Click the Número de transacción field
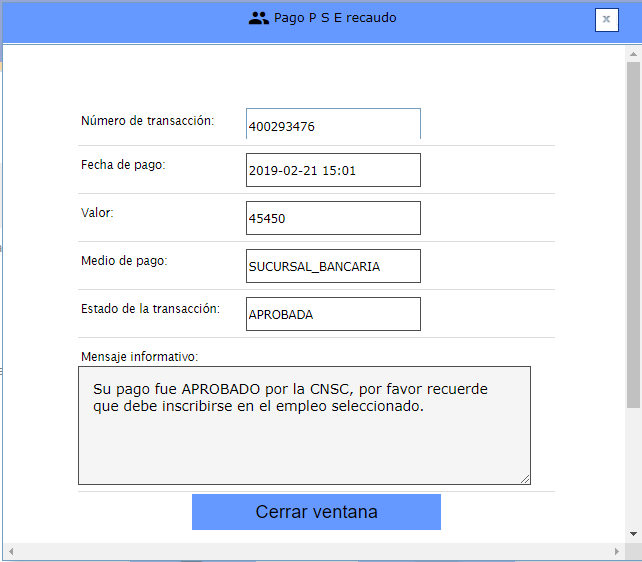Image resolution: width=642 pixels, height=562 pixels. coord(333,125)
